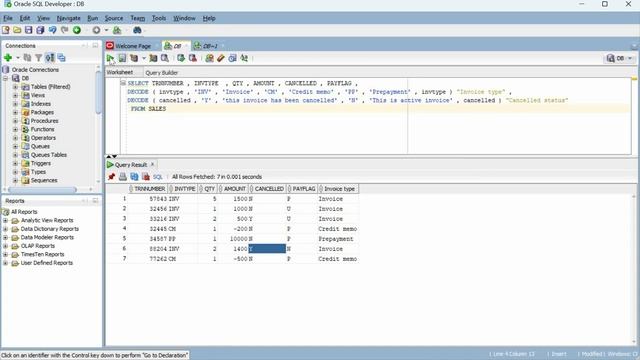The width and height of the screenshot is (640, 360).
Task: Click the Save icon in main toolbar
Action: click(29, 30)
